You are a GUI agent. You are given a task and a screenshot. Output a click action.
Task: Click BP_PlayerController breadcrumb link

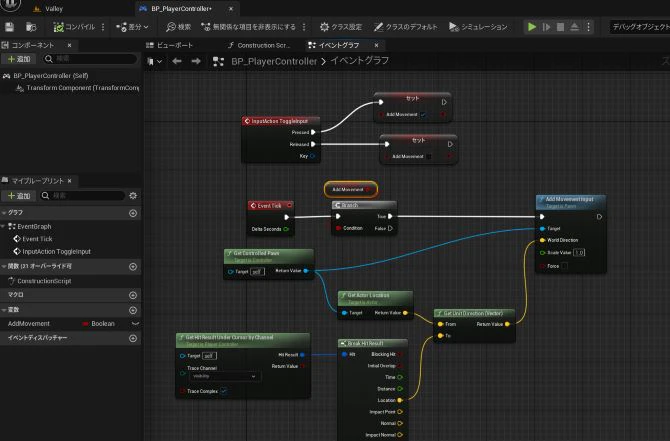[274, 62]
